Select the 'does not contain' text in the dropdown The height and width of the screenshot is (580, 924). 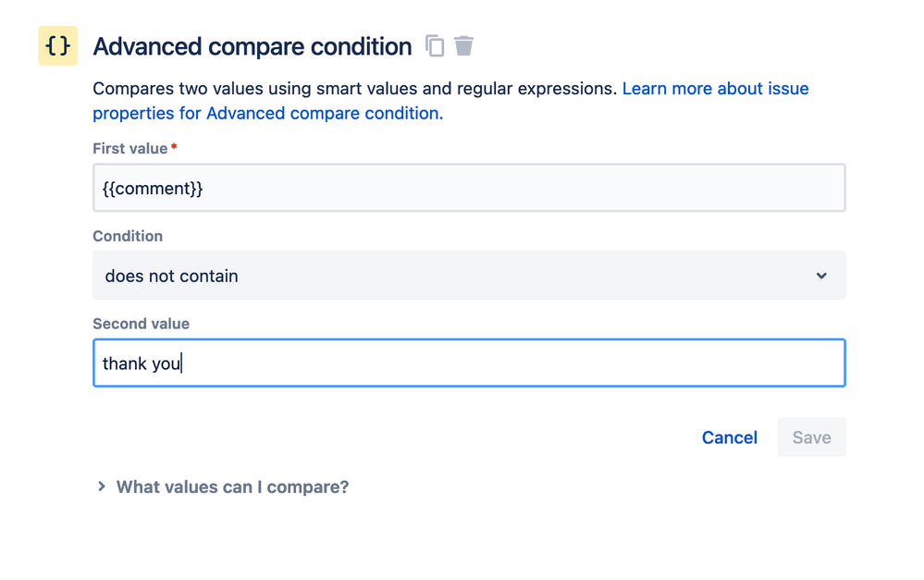(171, 276)
